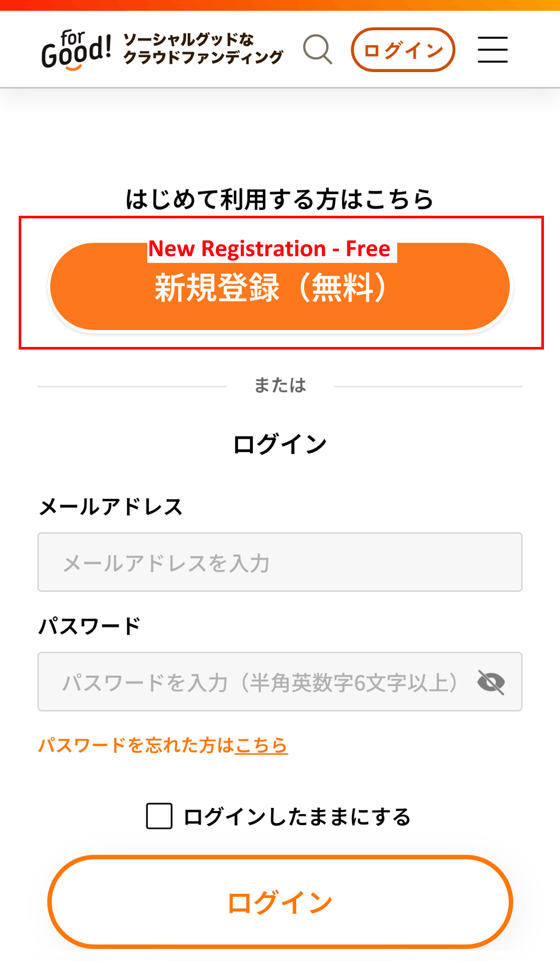Open the hamburger menu

493,50
